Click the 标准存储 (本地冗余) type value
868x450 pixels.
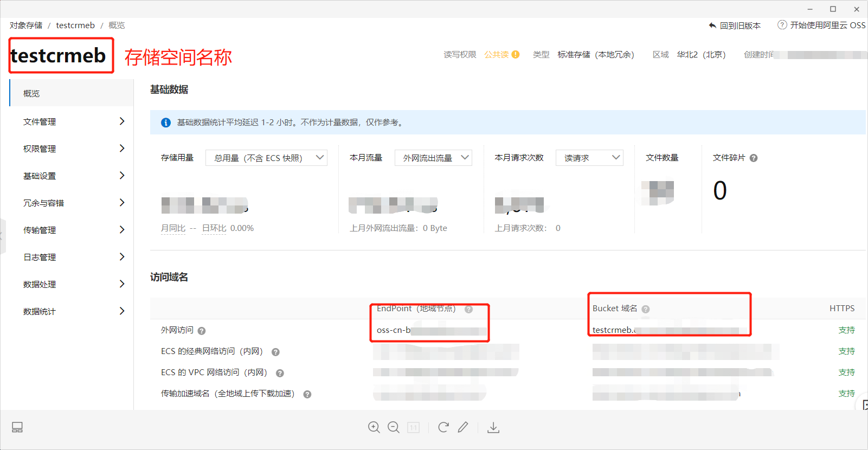(596, 54)
